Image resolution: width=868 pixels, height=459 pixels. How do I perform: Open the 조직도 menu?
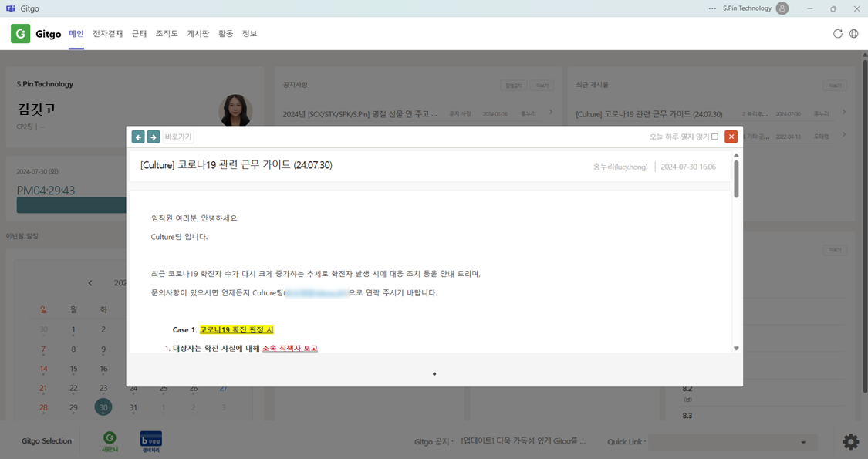(165, 34)
